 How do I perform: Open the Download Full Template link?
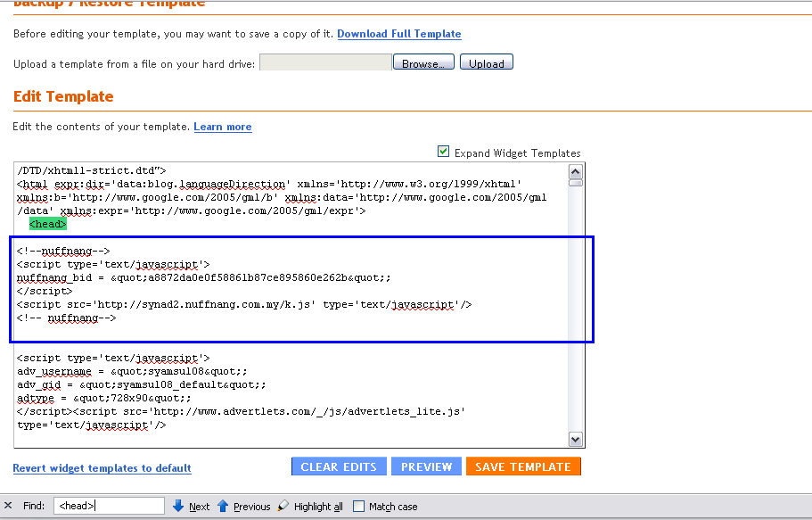pyautogui.click(x=398, y=34)
